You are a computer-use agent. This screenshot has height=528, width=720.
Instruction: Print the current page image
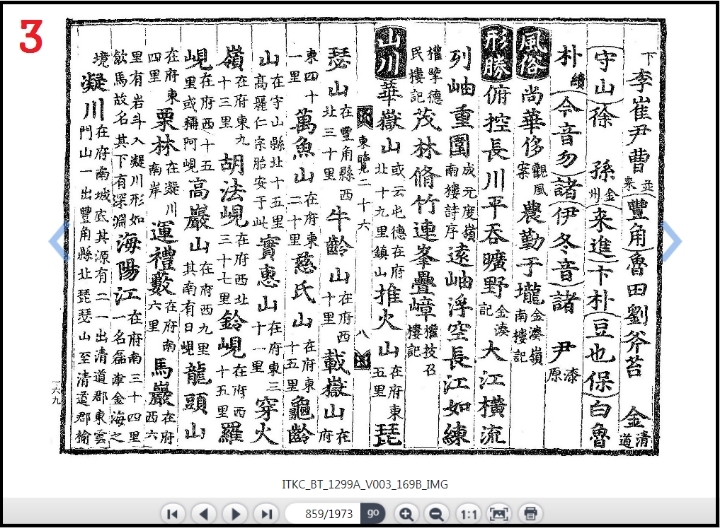coord(531,513)
